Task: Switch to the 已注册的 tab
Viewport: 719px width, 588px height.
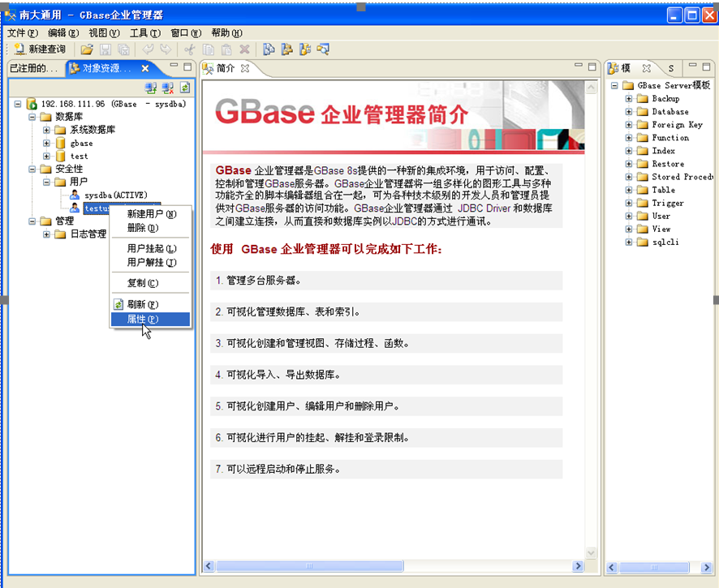Action: pos(31,68)
